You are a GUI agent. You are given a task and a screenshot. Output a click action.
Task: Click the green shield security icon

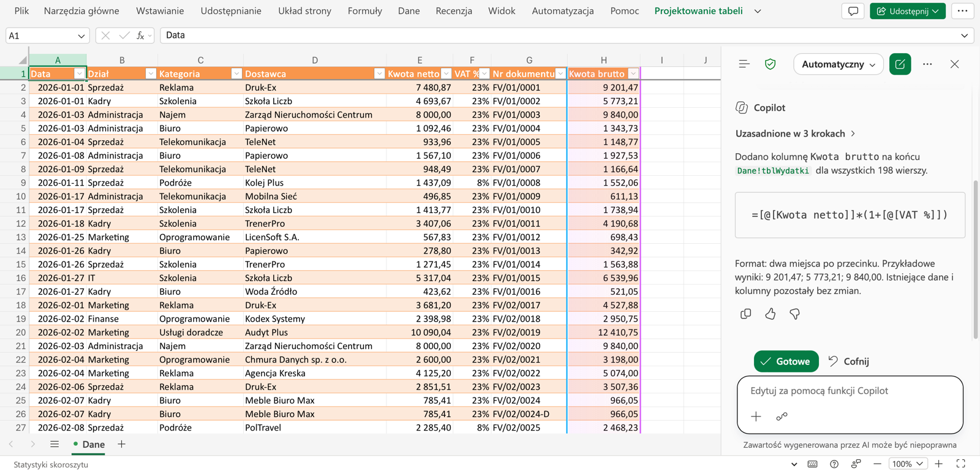[x=771, y=64]
